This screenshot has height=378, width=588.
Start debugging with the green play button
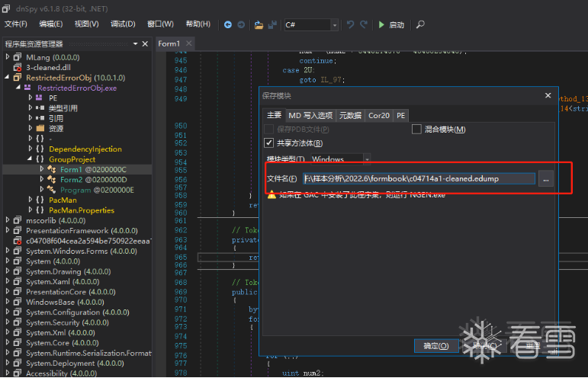[x=381, y=24]
